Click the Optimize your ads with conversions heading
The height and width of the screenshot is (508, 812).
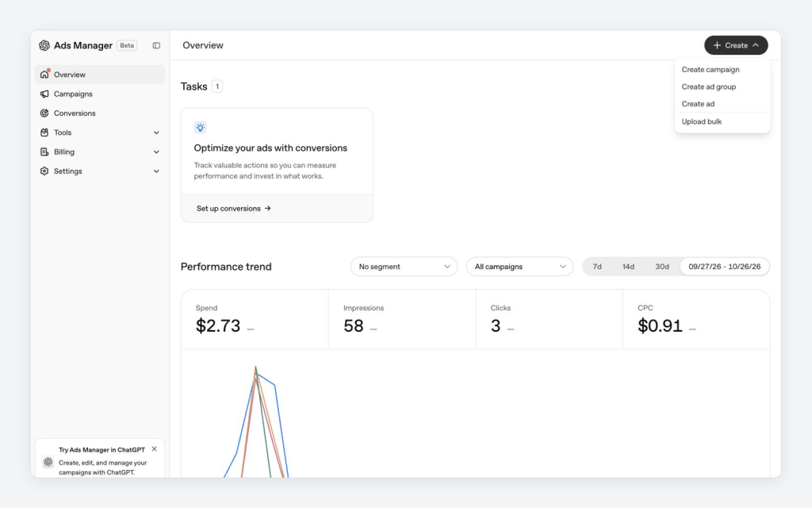pos(270,148)
